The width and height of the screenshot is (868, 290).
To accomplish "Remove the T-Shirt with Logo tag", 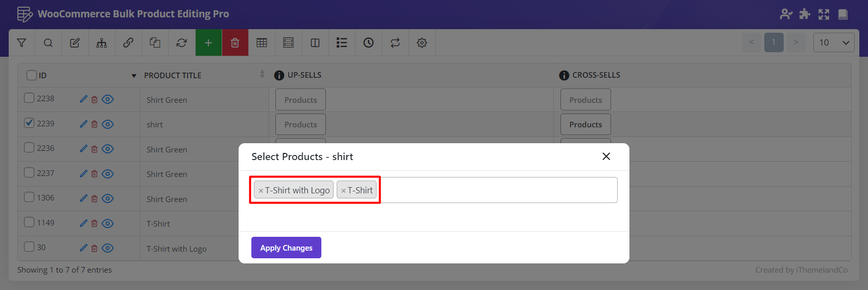I will tap(261, 191).
